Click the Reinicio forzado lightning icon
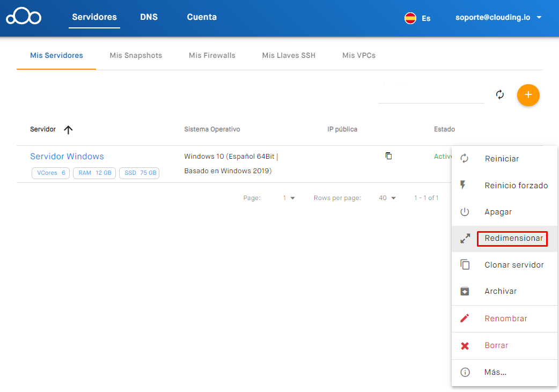The height and width of the screenshot is (392, 559). [x=465, y=186]
